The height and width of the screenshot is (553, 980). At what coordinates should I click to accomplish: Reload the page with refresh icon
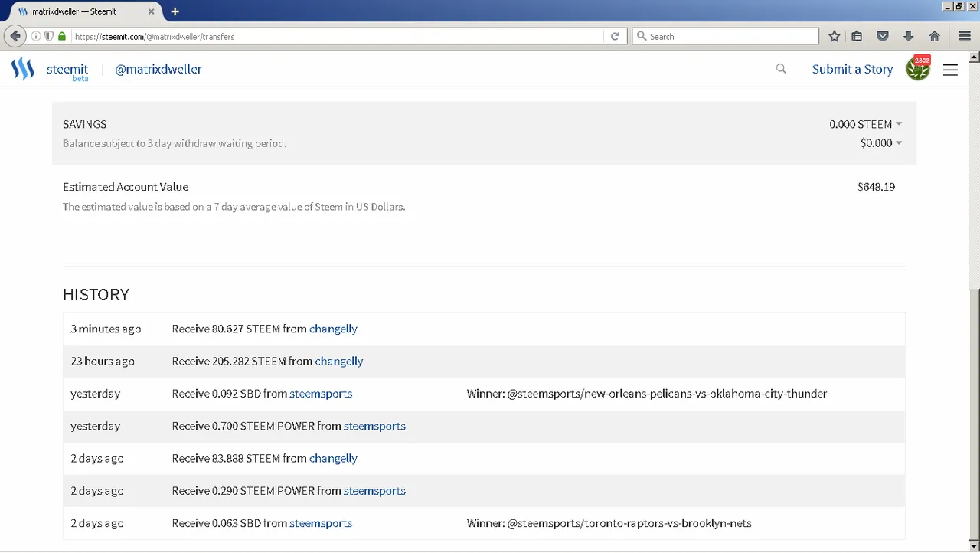615,36
